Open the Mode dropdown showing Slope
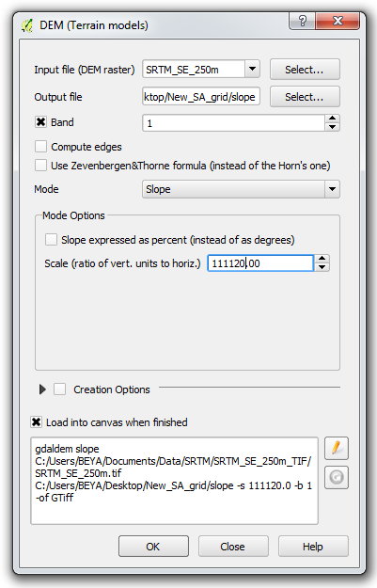 coord(332,189)
